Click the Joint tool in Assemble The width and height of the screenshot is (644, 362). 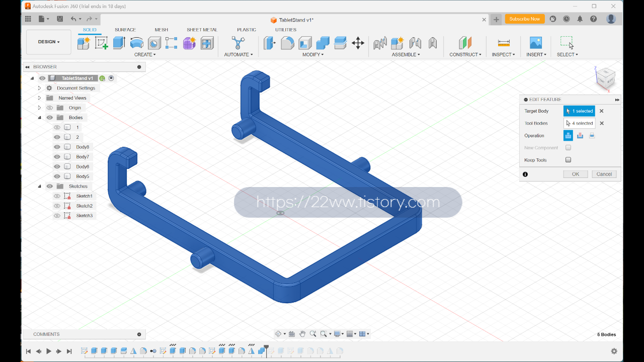(415, 43)
